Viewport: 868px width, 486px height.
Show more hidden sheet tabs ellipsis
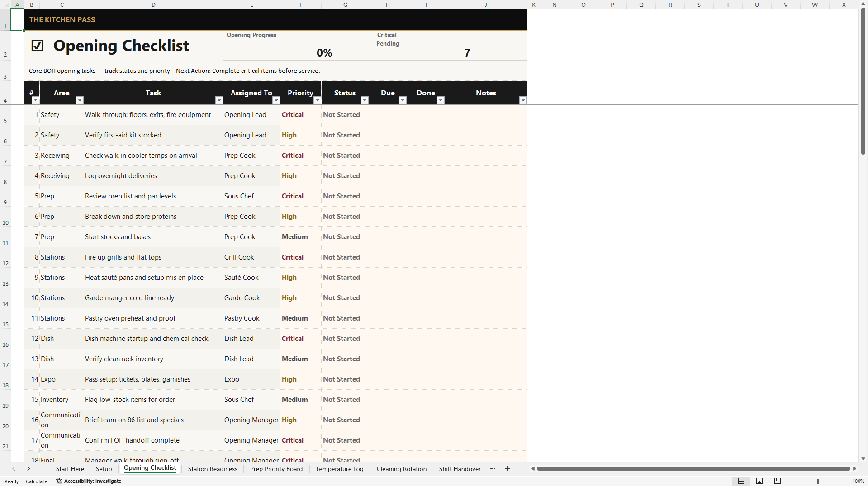click(493, 469)
